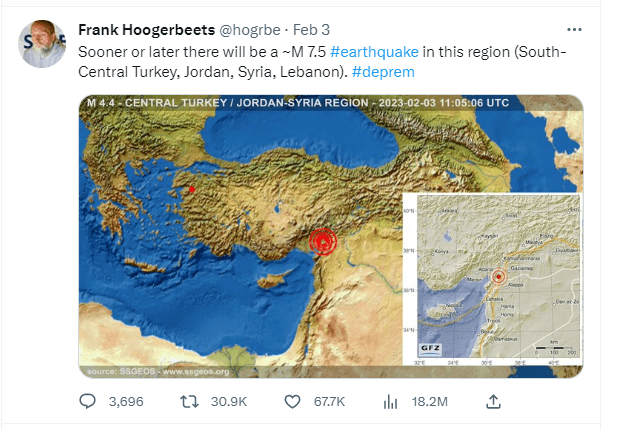Open the #deprem hashtag link
Screen dimensions: 626x430
coord(383,72)
